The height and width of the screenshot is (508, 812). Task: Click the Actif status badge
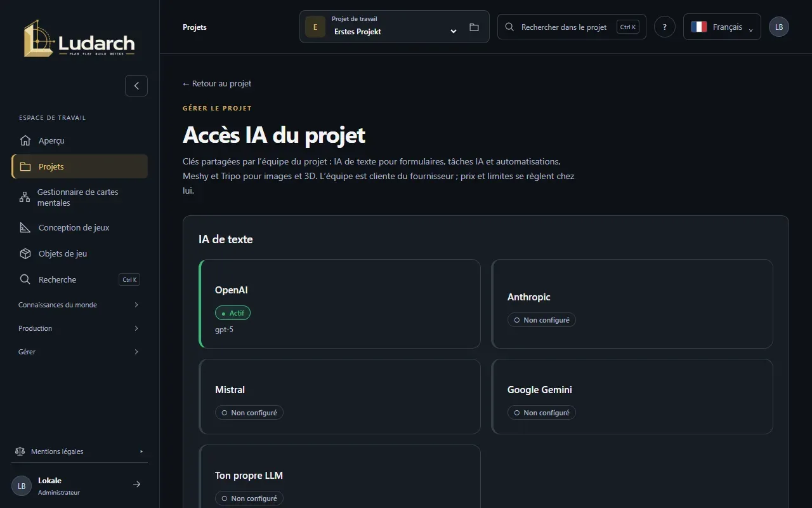pyautogui.click(x=233, y=313)
